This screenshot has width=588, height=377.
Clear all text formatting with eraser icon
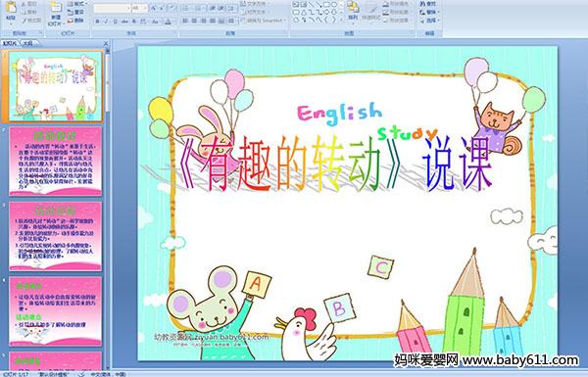[172, 8]
